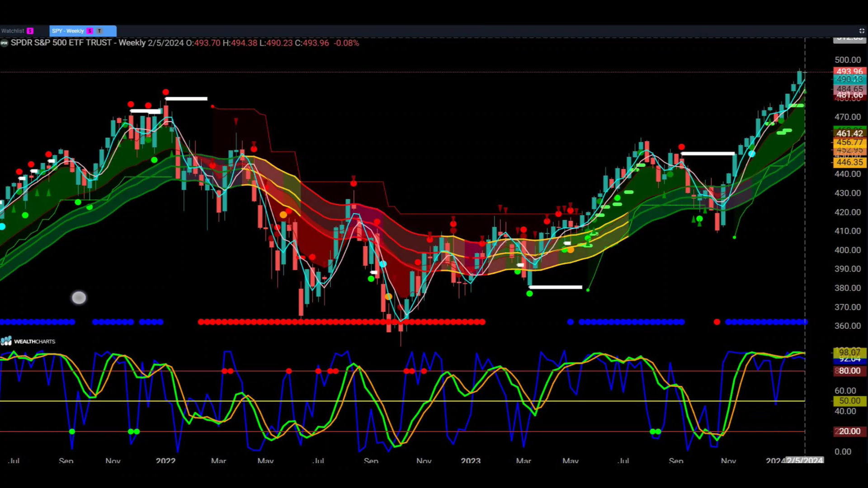
Task: Click the 493.96 red price label
Action: [x=849, y=71]
